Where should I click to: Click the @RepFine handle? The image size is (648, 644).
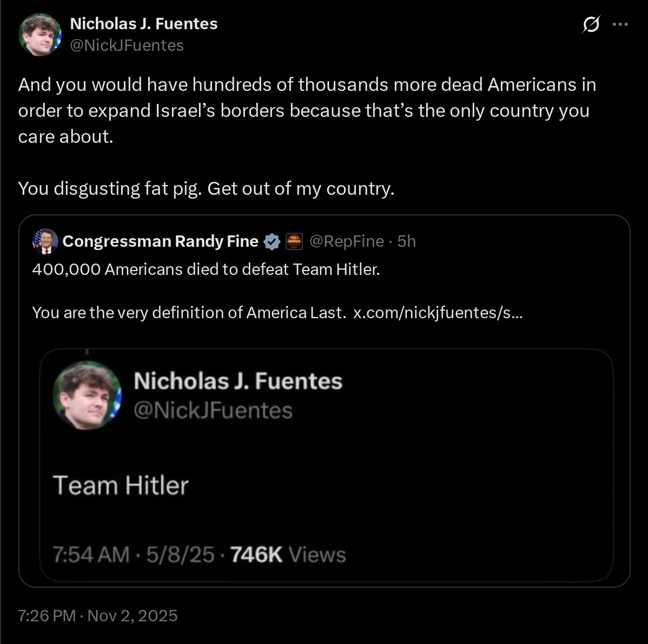pos(346,241)
